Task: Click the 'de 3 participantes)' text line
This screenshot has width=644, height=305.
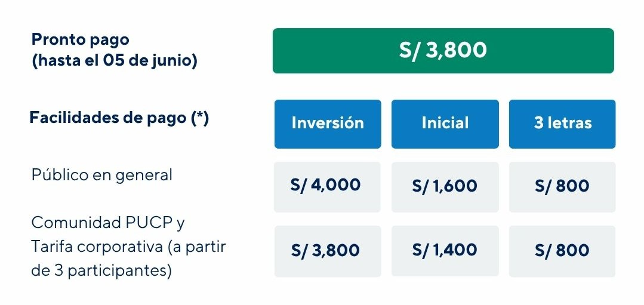Action: (101, 270)
